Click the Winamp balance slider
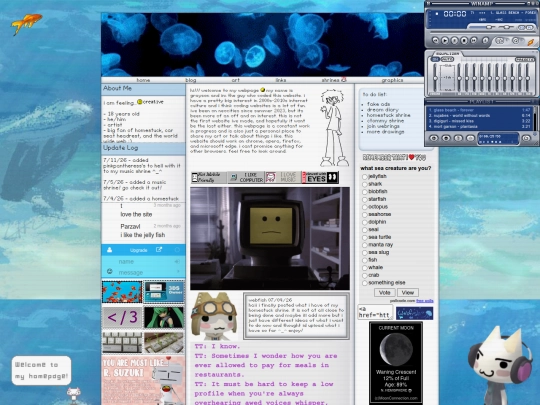This screenshot has height=405, width=540. coord(506,27)
